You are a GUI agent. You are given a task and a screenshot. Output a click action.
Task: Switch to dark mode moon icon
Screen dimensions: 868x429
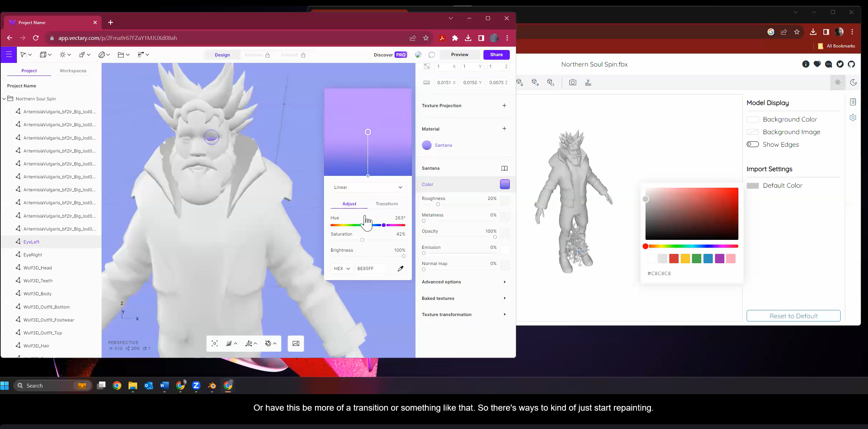click(853, 82)
